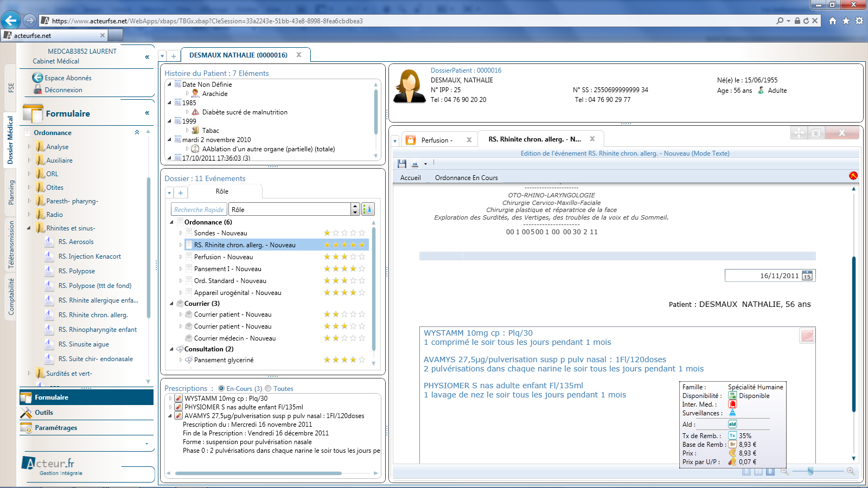Click the red alert icon right of Ordonnance En Cours

click(x=853, y=176)
